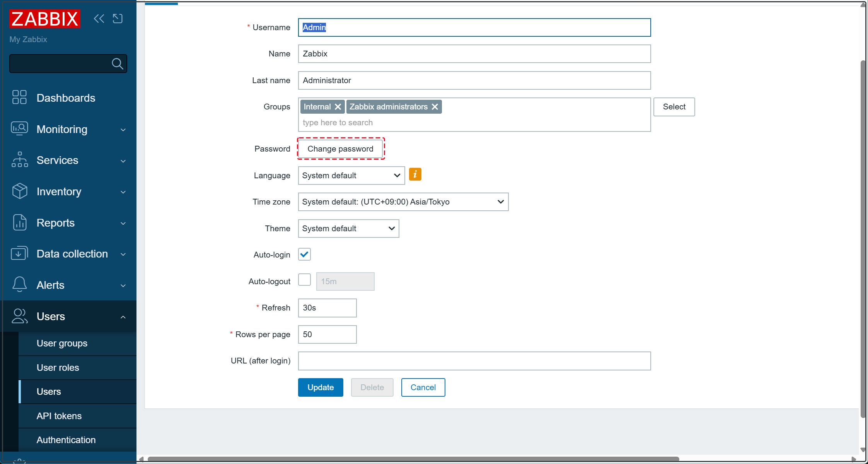Click the URL (after login) field
This screenshot has width=868, height=464.
474,361
